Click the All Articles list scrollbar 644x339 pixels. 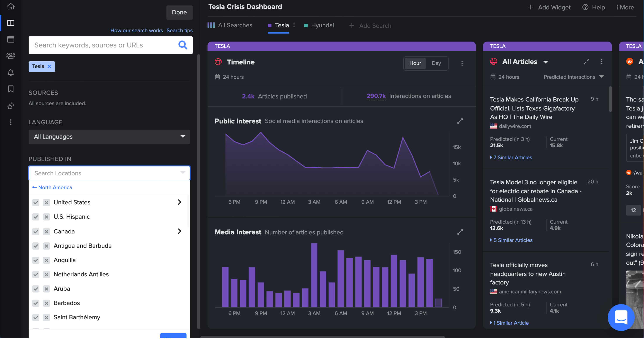point(610,99)
